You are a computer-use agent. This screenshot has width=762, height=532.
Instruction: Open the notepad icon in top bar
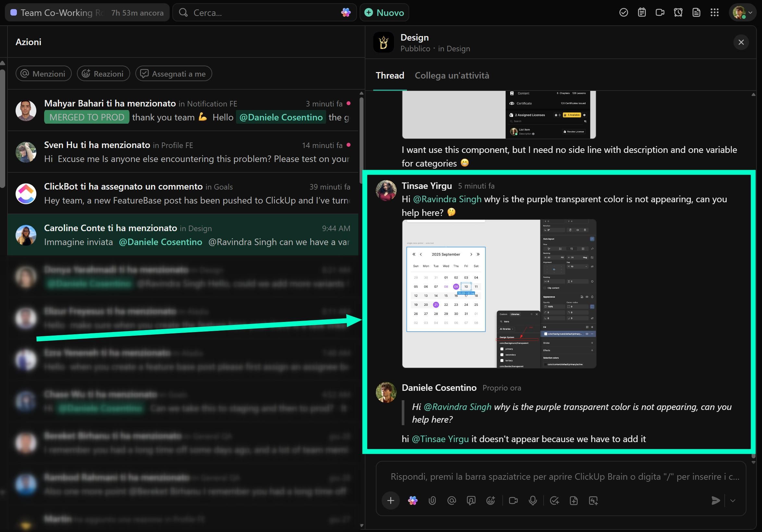(x=642, y=13)
